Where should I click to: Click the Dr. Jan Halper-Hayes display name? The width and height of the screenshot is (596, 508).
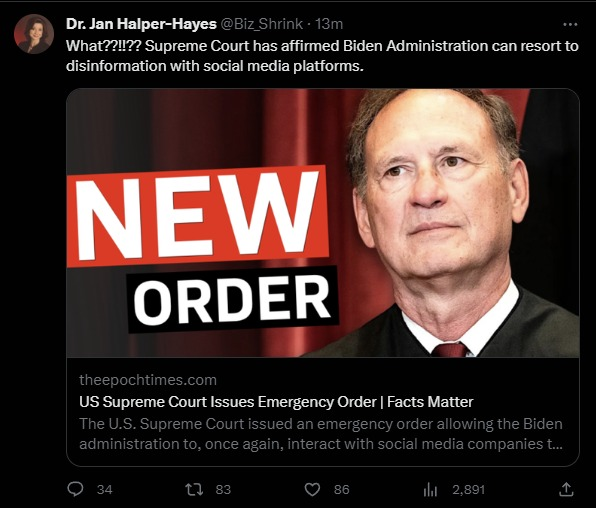tap(141, 24)
